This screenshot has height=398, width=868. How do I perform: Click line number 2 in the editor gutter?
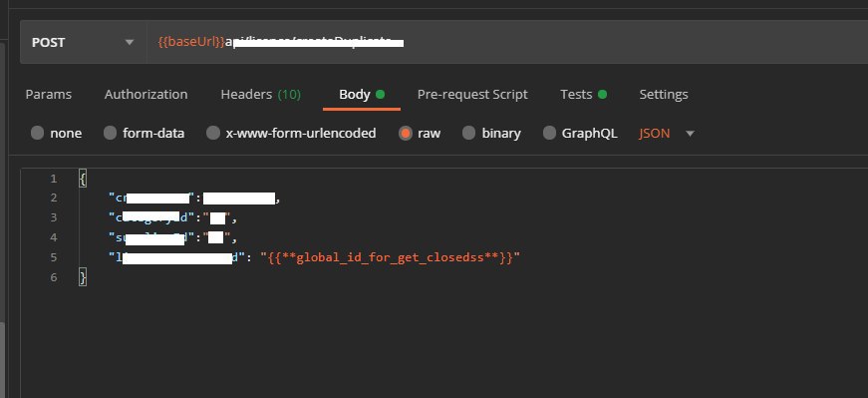(x=54, y=198)
